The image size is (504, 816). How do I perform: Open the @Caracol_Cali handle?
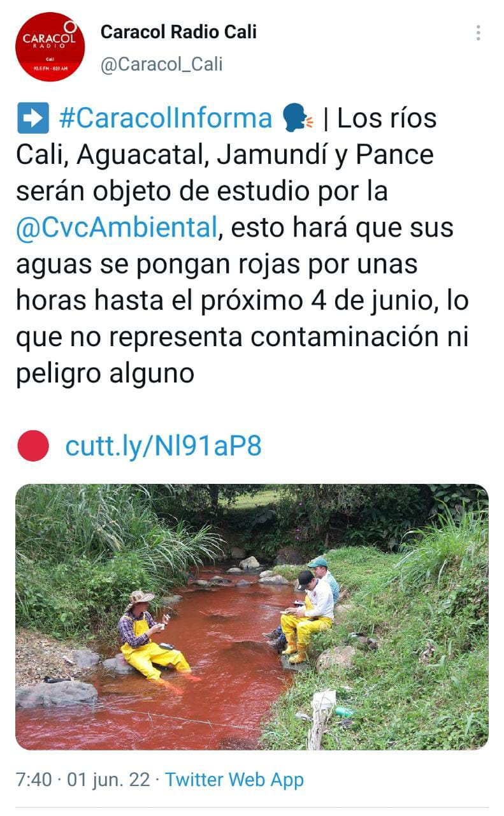[x=161, y=64]
